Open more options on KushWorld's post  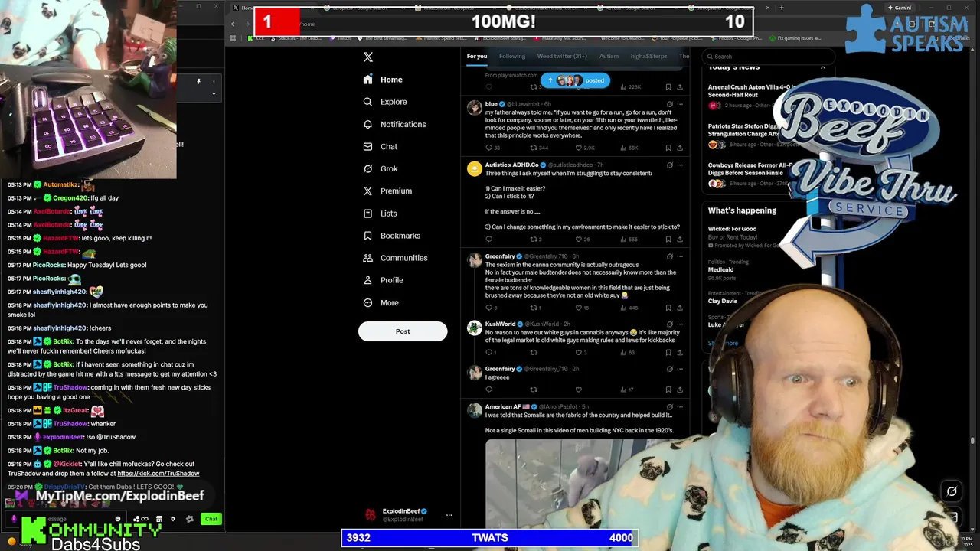[680, 324]
